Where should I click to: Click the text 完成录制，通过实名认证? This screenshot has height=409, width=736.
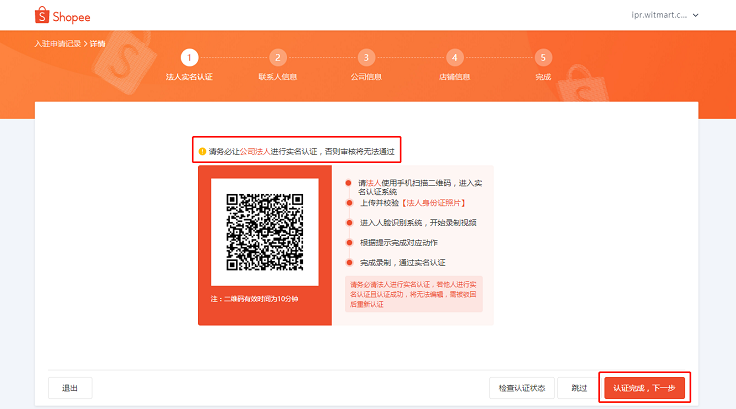pyautogui.click(x=402, y=262)
